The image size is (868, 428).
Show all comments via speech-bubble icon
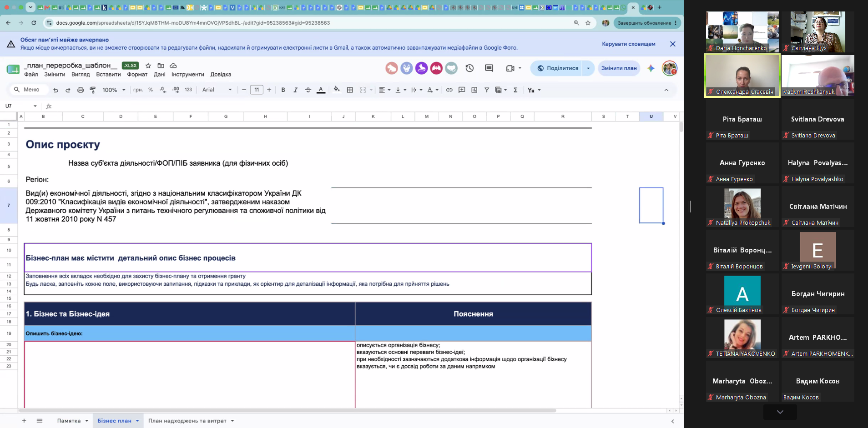point(489,68)
